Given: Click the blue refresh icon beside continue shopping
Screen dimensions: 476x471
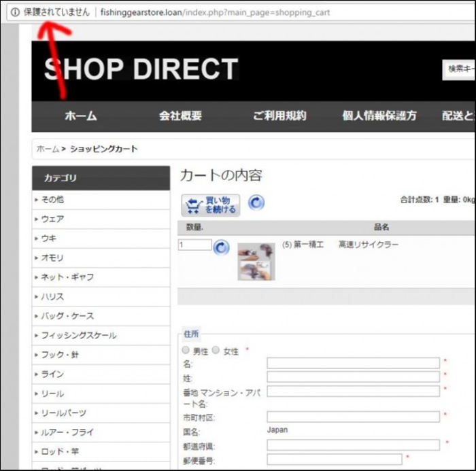Looking at the screenshot, I should tap(256, 203).
